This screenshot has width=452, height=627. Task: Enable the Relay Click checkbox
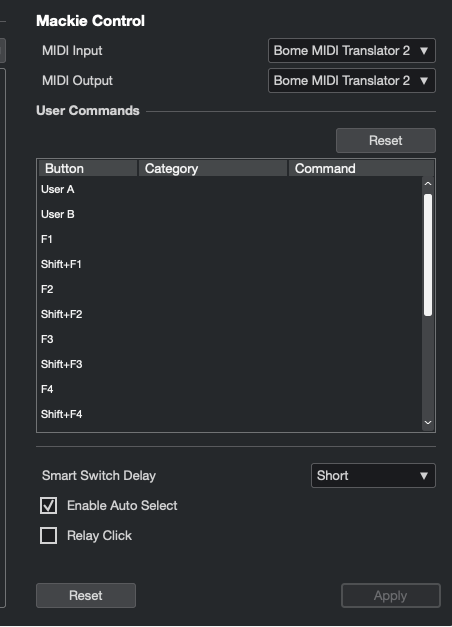(48, 535)
